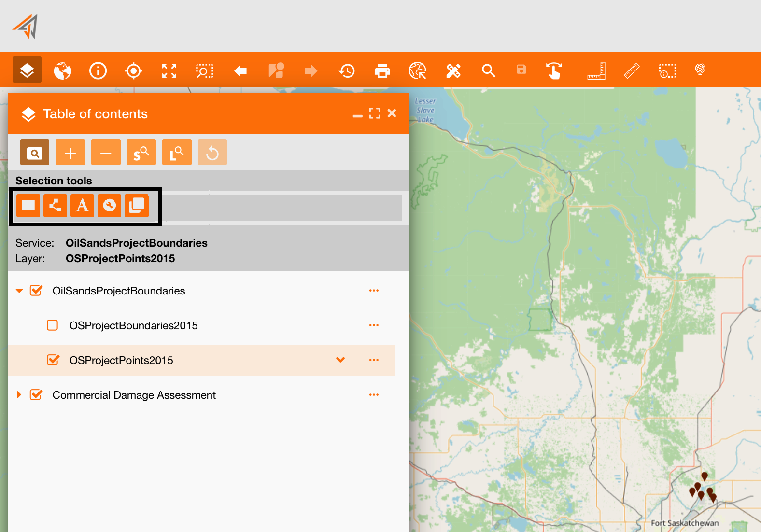Click the magnifier search icon in toolbar
Screen dimensions: 761x532
489,71
